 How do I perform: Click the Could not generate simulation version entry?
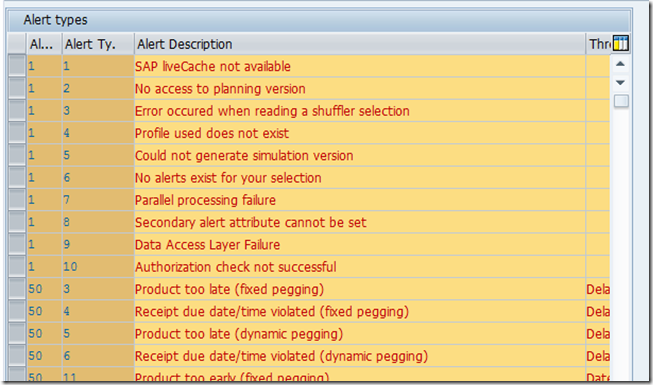pyautogui.click(x=244, y=155)
